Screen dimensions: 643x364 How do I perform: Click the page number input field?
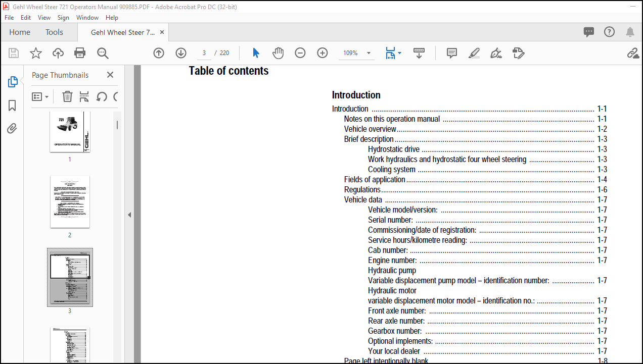(204, 53)
